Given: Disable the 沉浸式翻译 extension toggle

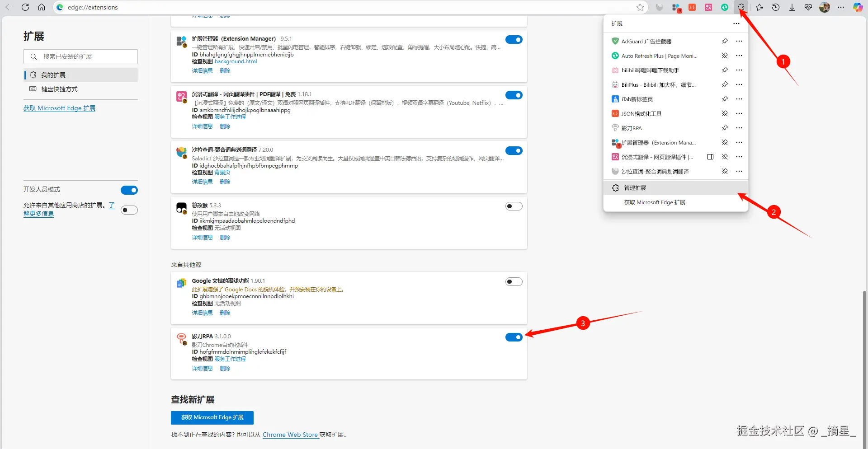Looking at the screenshot, I should point(514,95).
